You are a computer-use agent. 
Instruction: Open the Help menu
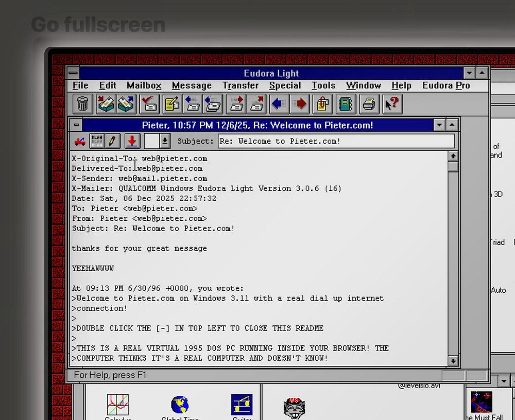[x=401, y=85]
